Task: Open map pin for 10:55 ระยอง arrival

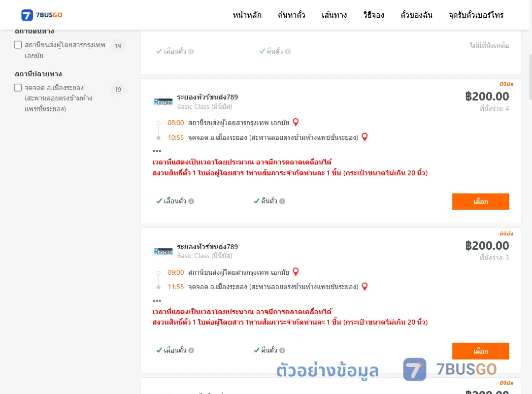Action: coord(365,137)
